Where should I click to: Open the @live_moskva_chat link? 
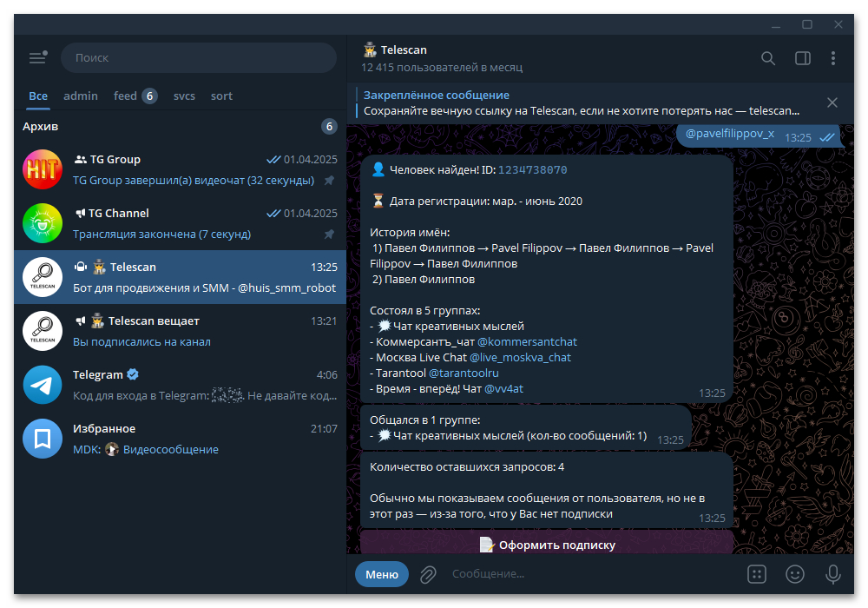click(x=520, y=357)
